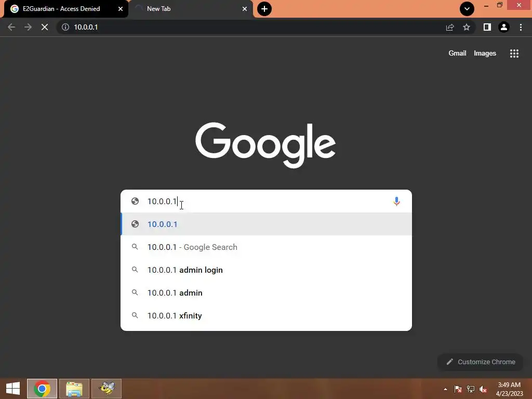
Task: Choose the 10.0.0.1 admin suggestion
Action: pos(266,292)
